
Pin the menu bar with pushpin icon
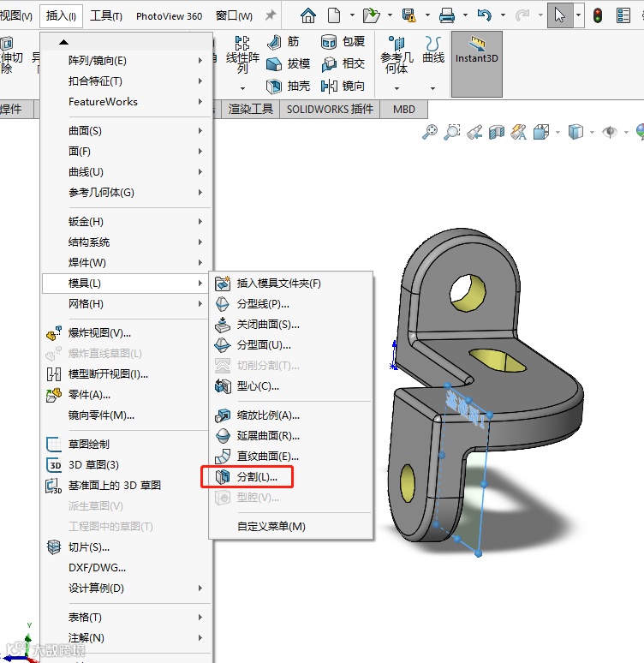coord(271,15)
